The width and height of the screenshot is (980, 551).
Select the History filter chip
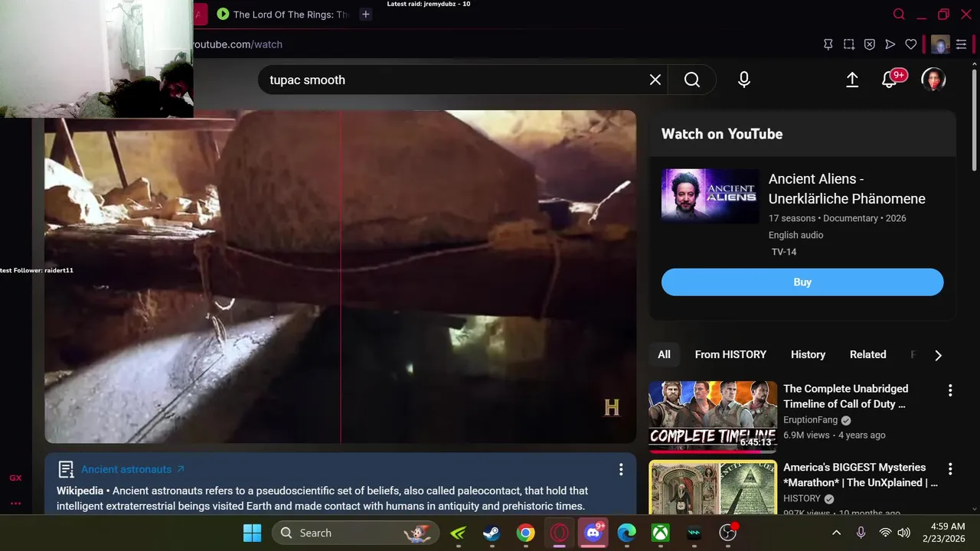808,354
